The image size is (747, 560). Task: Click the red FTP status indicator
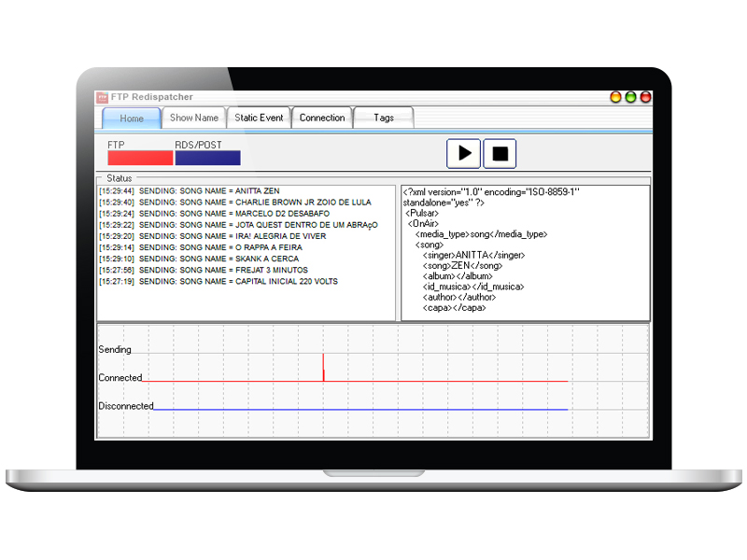click(x=140, y=158)
